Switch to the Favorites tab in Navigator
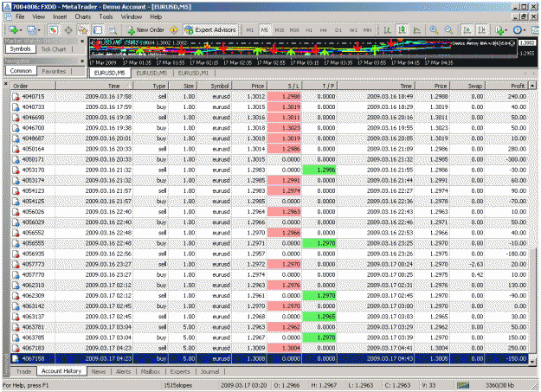541x392 pixels. pos(54,71)
